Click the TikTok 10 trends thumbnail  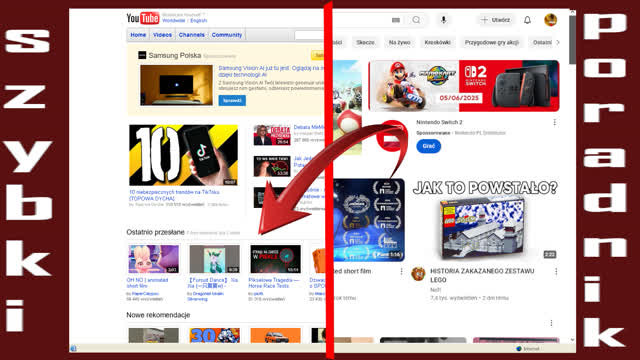[x=183, y=155]
